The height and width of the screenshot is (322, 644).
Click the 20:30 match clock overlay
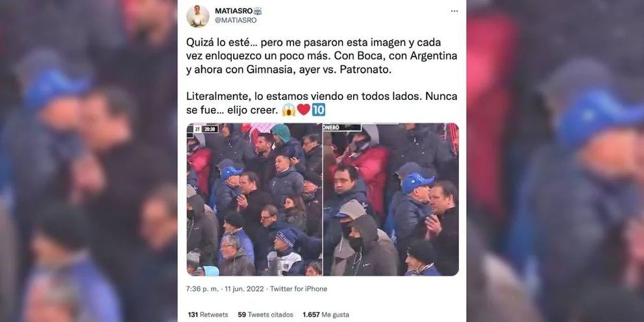tap(210, 129)
